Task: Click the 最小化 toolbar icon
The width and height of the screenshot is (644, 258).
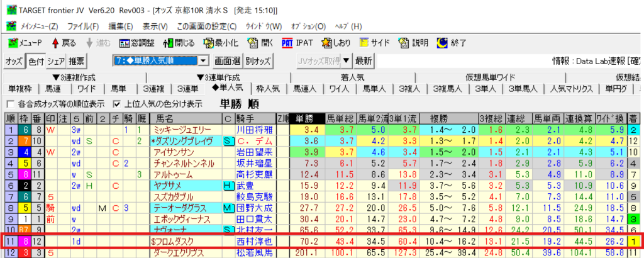Action: (x=209, y=43)
